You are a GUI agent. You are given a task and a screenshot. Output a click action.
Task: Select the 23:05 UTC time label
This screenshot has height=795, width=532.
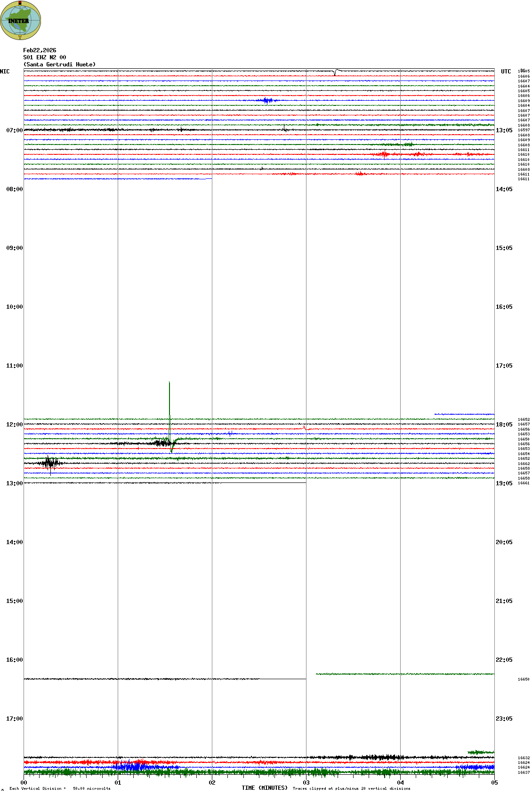tap(504, 719)
